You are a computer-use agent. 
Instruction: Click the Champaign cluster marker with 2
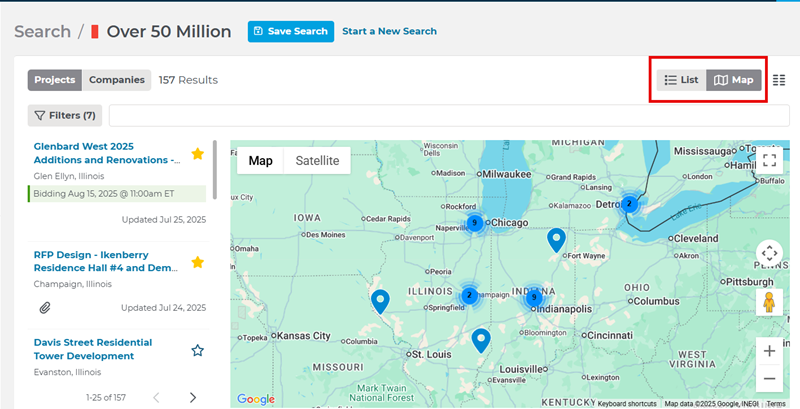(x=469, y=295)
